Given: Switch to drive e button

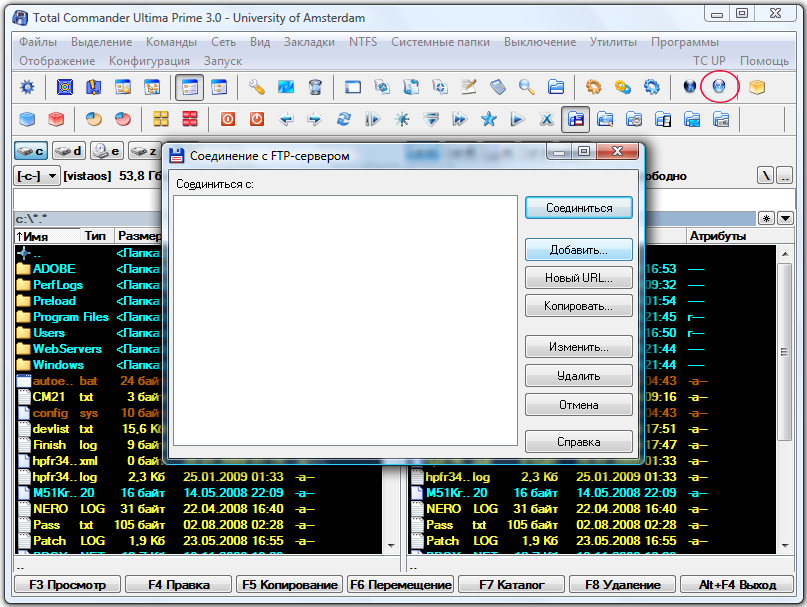Looking at the screenshot, I should (107, 151).
